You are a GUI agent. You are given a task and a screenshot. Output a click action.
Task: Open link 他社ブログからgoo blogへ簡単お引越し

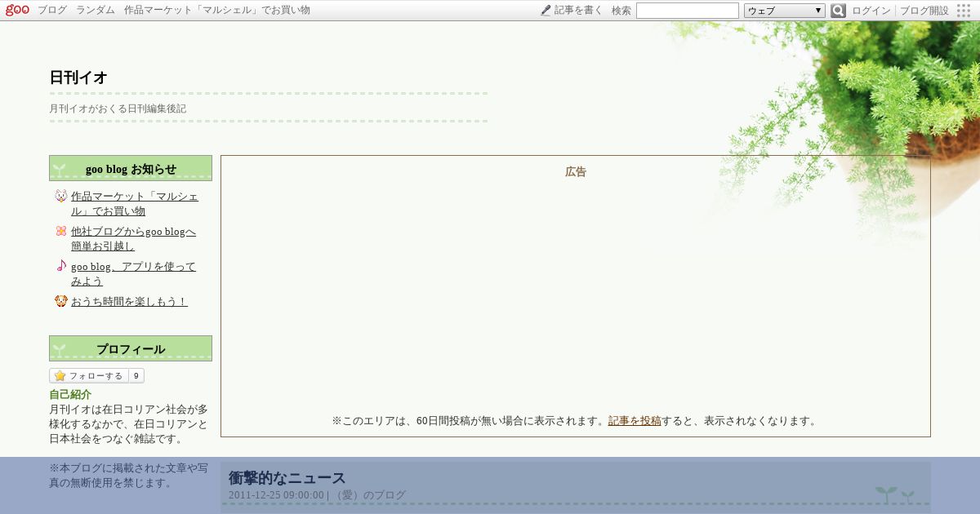(134, 239)
